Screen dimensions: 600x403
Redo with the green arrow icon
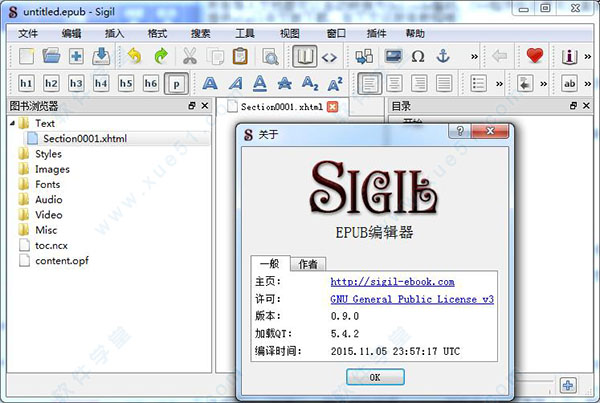point(161,56)
